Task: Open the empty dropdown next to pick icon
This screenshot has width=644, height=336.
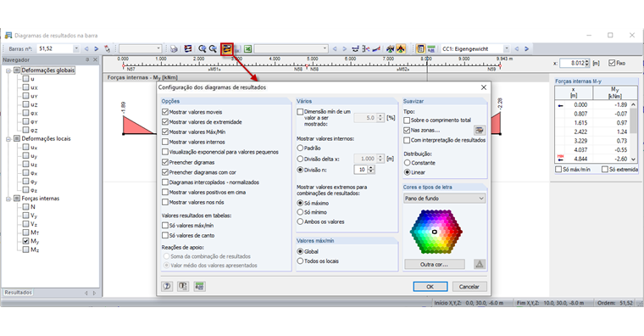Action: (140, 49)
